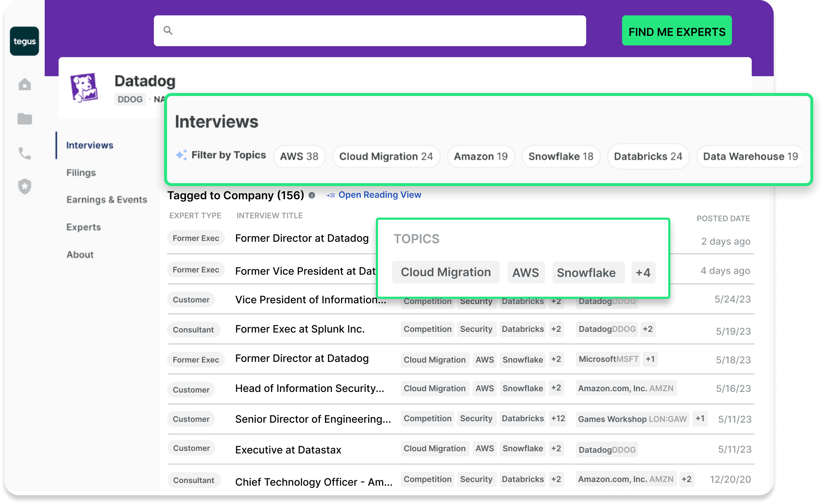
Task: Open interview Former Exec at Splunk Inc.
Action: 300,329
